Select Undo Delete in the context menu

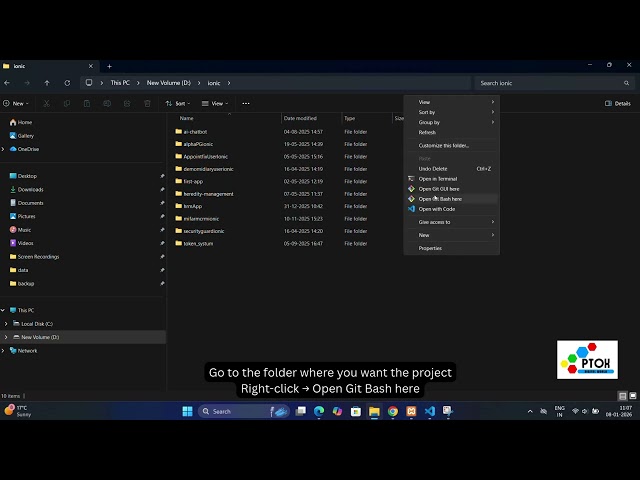pos(451,169)
